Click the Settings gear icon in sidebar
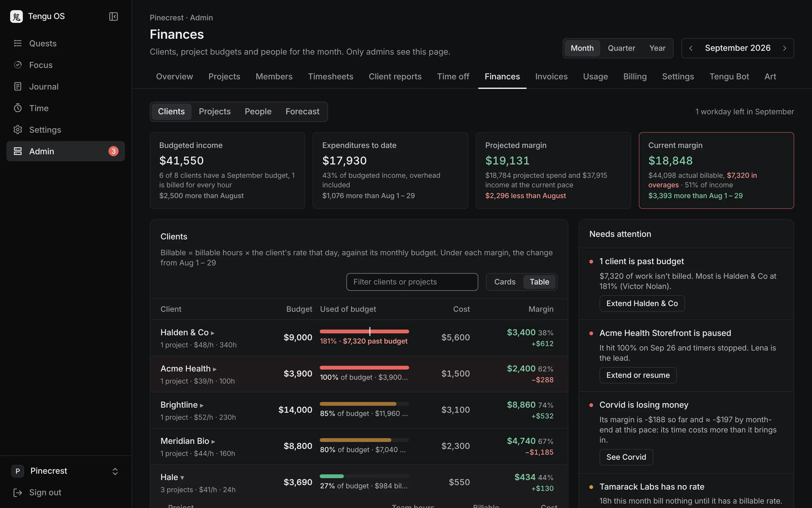 [x=17, y=130]
